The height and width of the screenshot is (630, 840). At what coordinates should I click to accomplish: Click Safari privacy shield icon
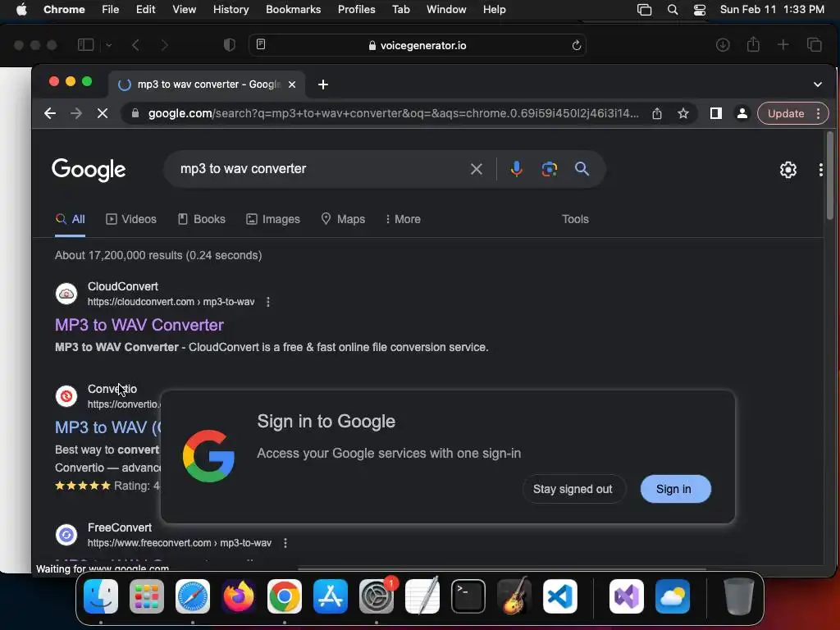pos(230,45)
